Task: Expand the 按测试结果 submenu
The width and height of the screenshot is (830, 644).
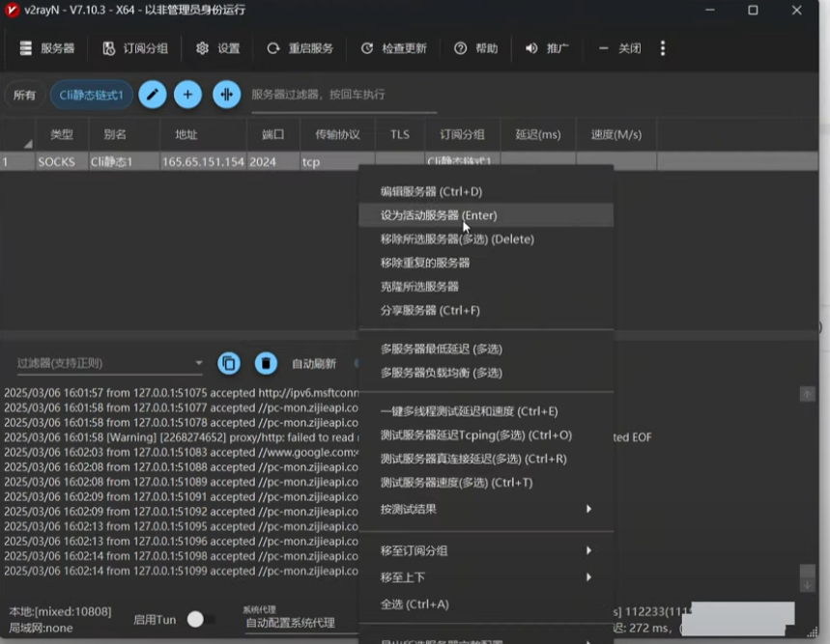Action: click(x=484, y=509)
